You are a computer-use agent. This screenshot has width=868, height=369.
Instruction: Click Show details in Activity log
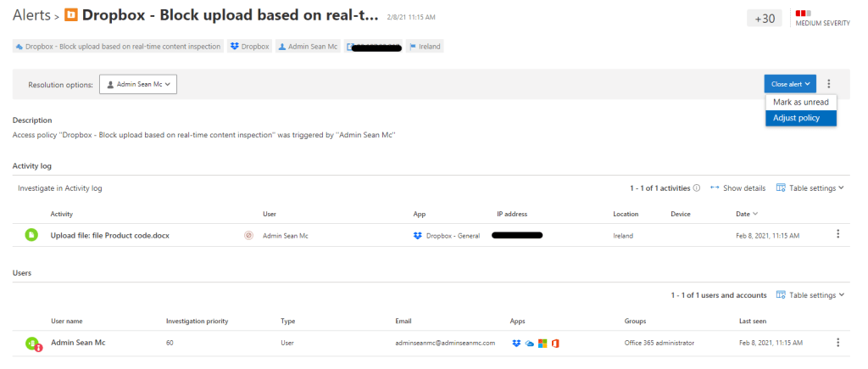point(738,188)
